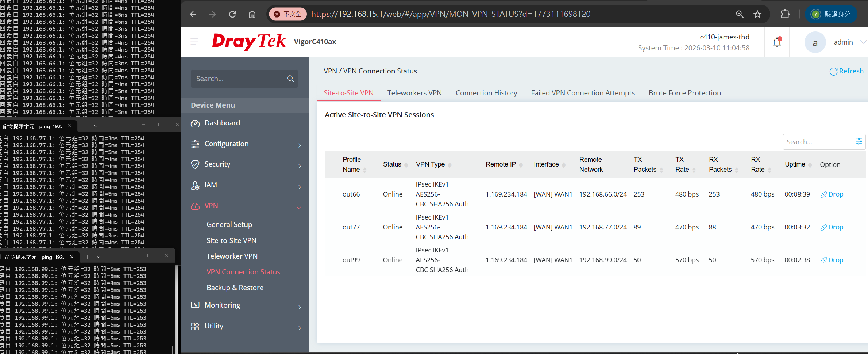
Task: Switch to Teleworkers VPN tab
Action: (x=414, y=93)
